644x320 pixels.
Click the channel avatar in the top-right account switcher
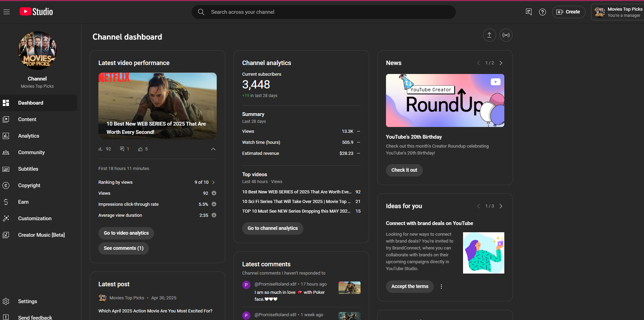[x=600, y=12]
